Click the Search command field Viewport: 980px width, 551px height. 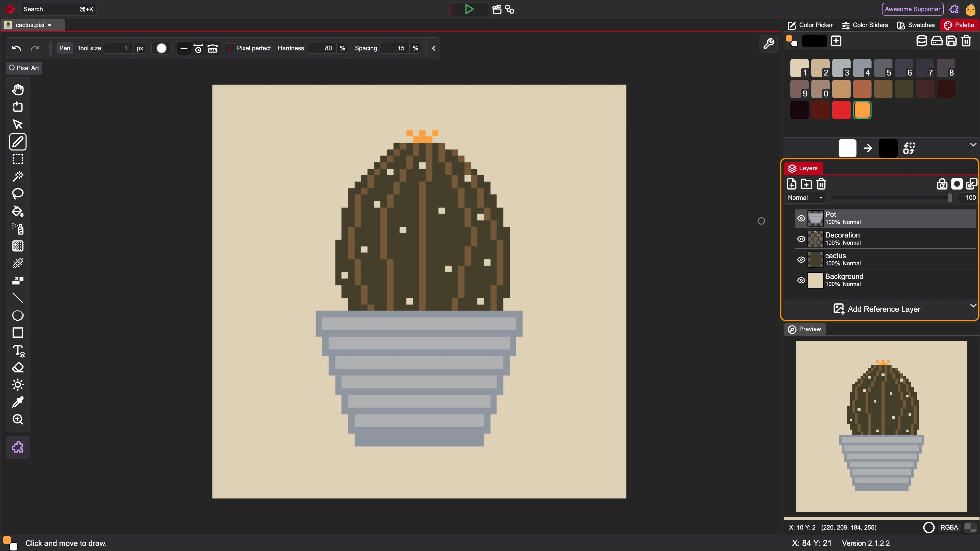click(58, 9)
